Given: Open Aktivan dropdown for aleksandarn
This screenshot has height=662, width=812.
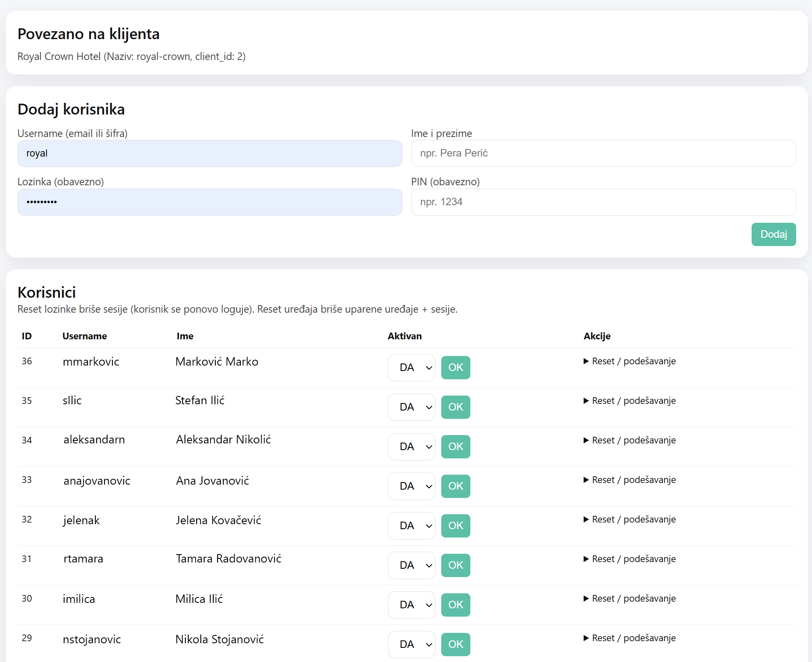Looking at the screenshot, I should pyautogui.click(x=411, y=447).
